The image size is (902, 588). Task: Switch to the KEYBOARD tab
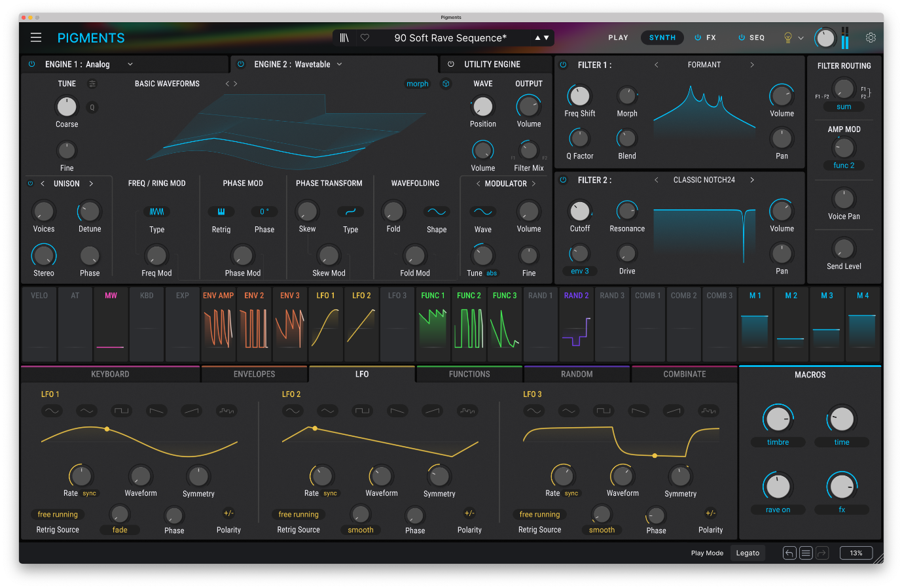(x=110, y=374)
